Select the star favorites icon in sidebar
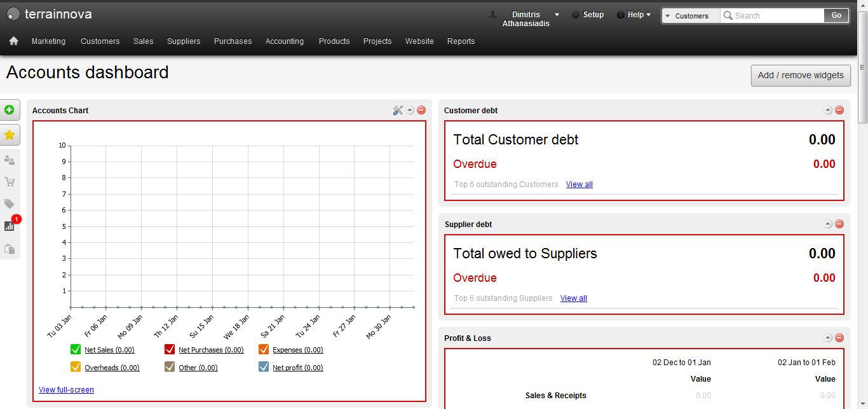Screen dimensions: 868x409 coord(10,135)
